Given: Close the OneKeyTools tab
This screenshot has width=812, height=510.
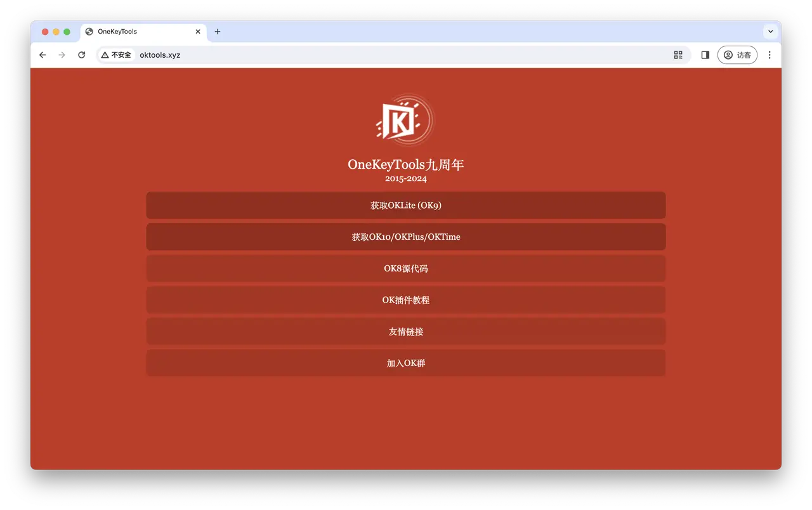Looking at the screenshot, I should click(x=198, y=32).
